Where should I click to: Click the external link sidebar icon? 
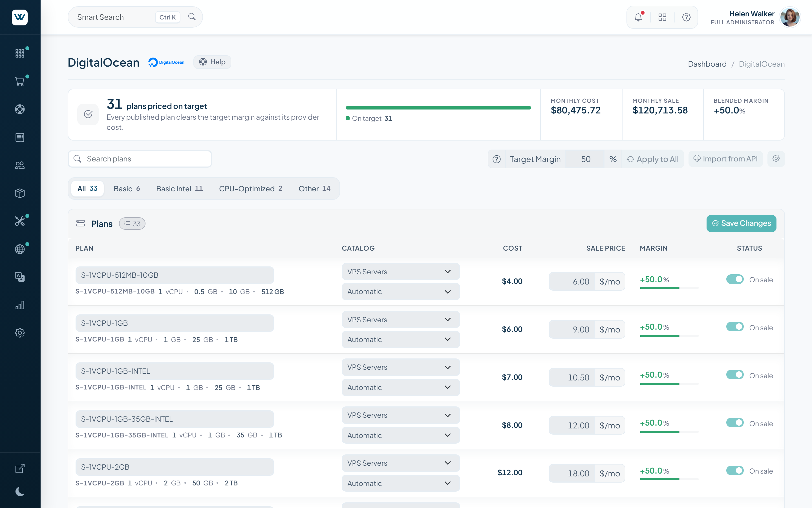click(20, 468)
